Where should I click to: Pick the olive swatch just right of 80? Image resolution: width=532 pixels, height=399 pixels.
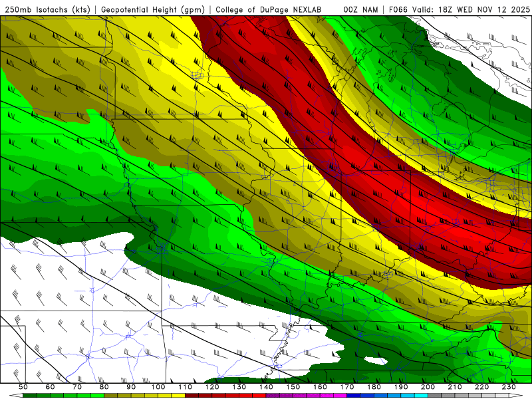110,396
